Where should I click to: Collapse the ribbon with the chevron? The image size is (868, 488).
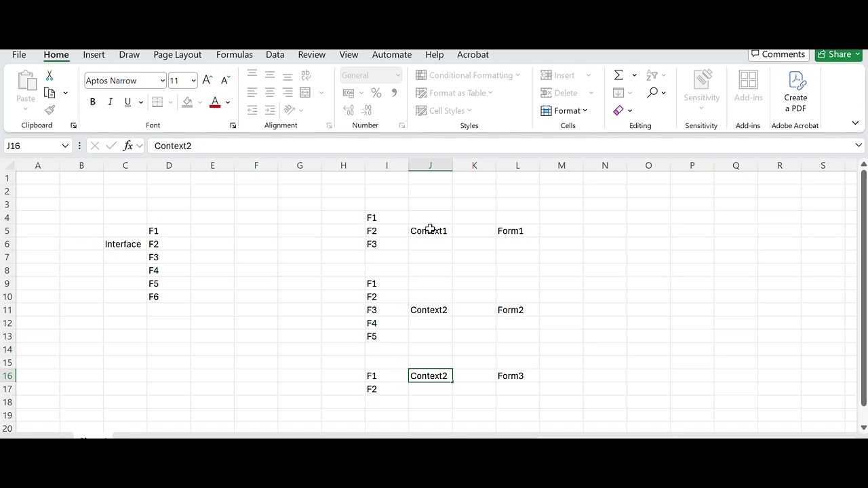pyautogui.click(x=855, y=123)
